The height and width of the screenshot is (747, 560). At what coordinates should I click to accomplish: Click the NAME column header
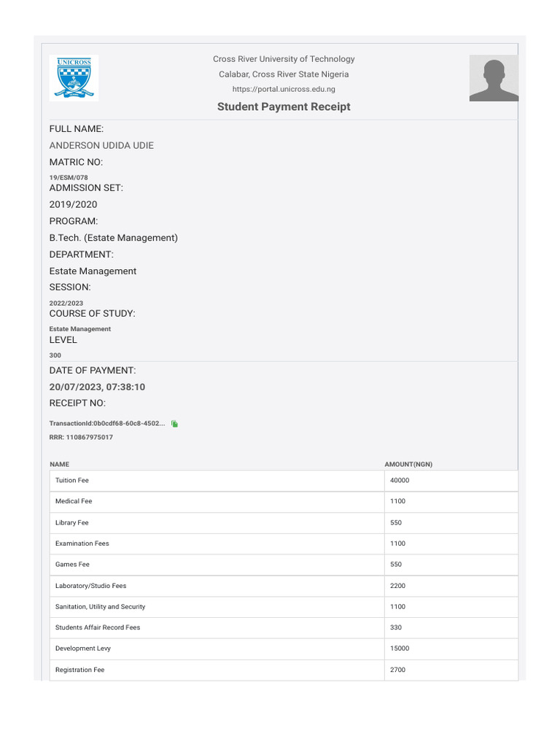pos(60,465)
